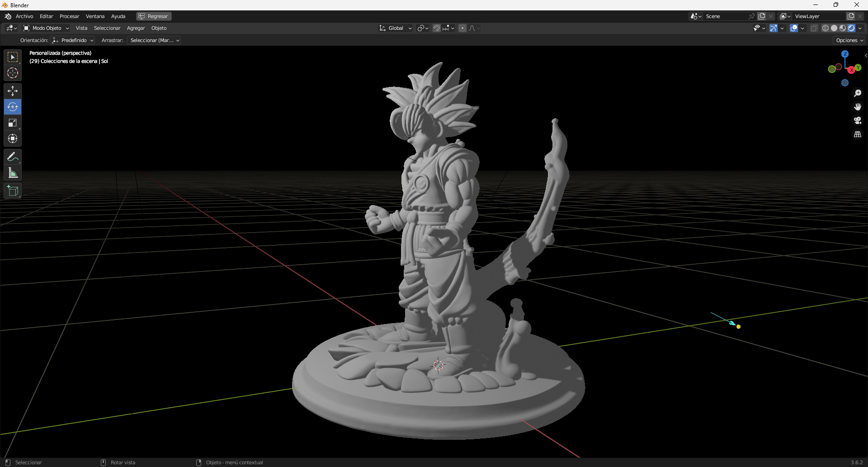This screenshot has width=868, height=467.
Task: Toggle Proportional Editing on
Action: [x=462, y=28]
